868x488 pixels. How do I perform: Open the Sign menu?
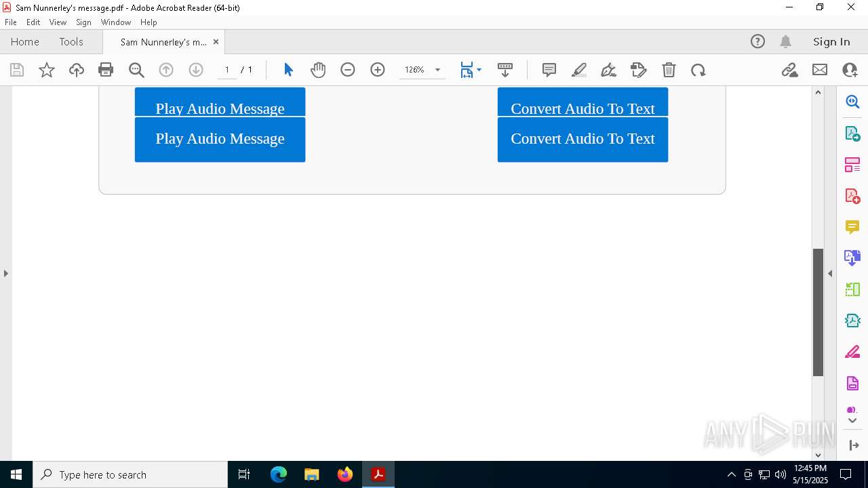[x=83, y=22]
